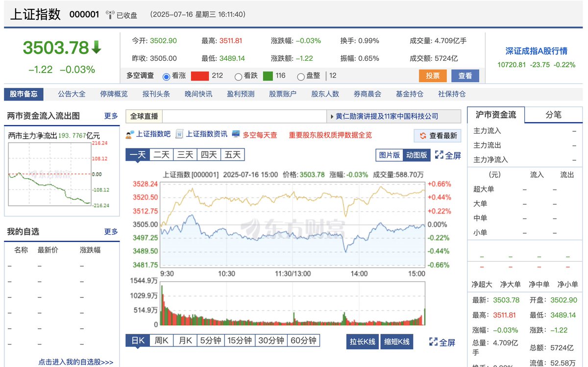Switch to the 图片版 chart mode
Image resolution: width=588 pixels, height=367 pixels.
point(390,155)
